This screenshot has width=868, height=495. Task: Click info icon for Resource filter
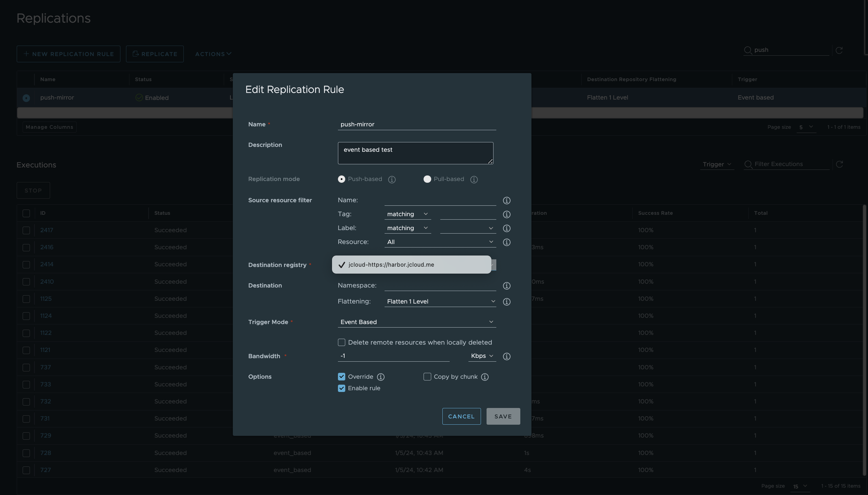click(506, 242)
